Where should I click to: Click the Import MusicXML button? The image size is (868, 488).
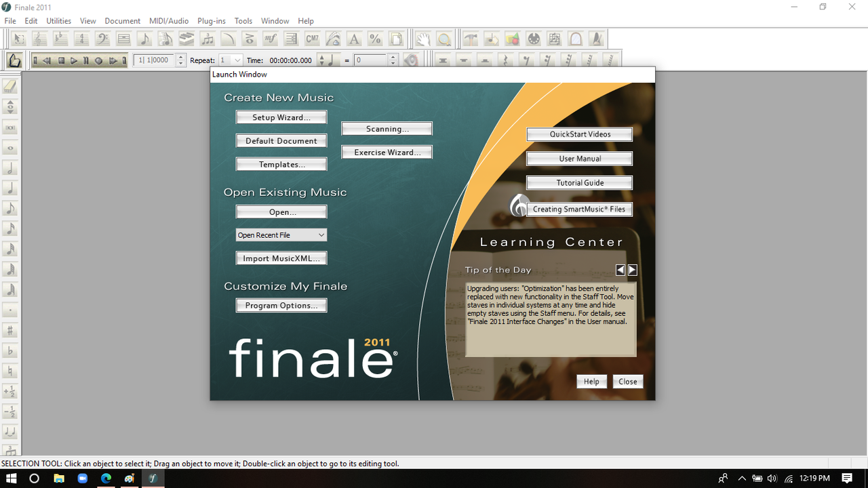[281, 258]
